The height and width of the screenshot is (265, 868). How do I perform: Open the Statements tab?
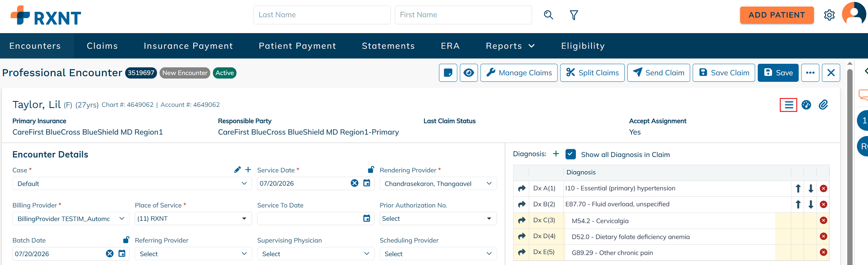(x=388, y=46)
